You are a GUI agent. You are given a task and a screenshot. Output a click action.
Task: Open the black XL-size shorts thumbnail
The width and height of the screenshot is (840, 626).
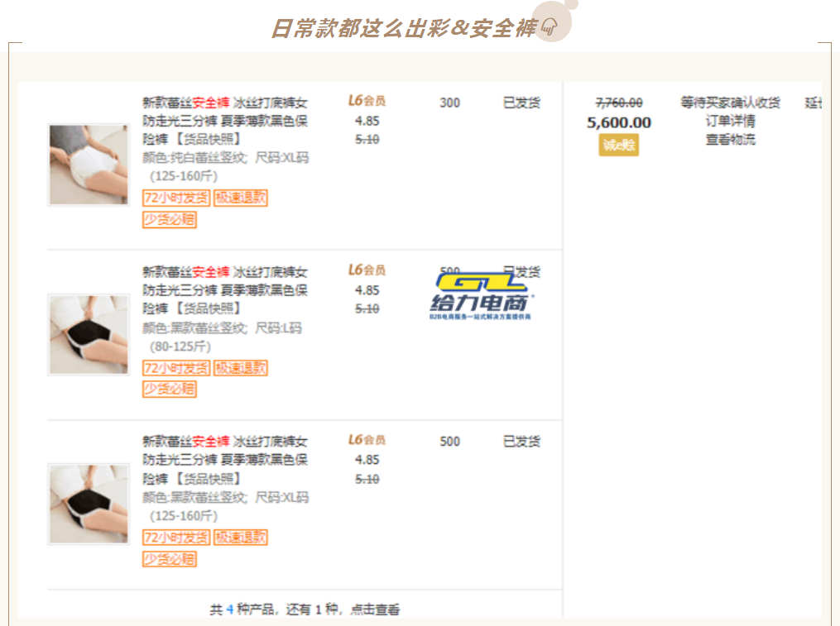point(89,504)
